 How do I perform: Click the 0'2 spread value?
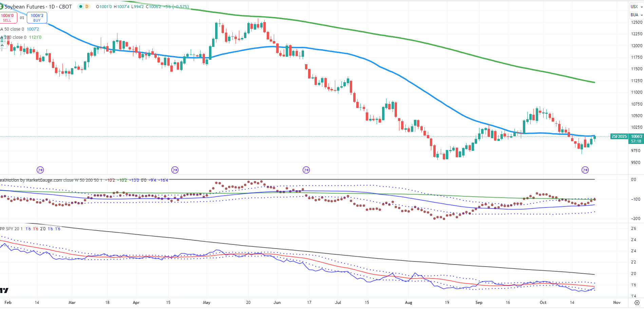22,18
